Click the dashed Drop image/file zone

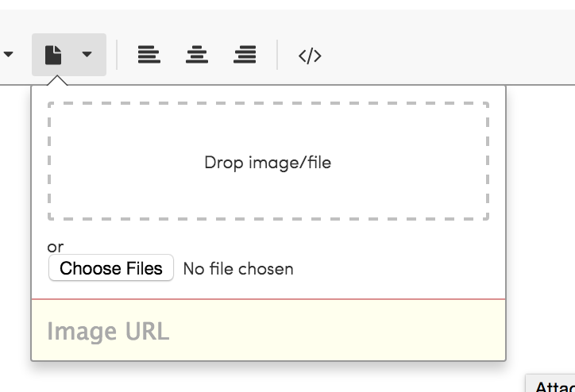268,161
